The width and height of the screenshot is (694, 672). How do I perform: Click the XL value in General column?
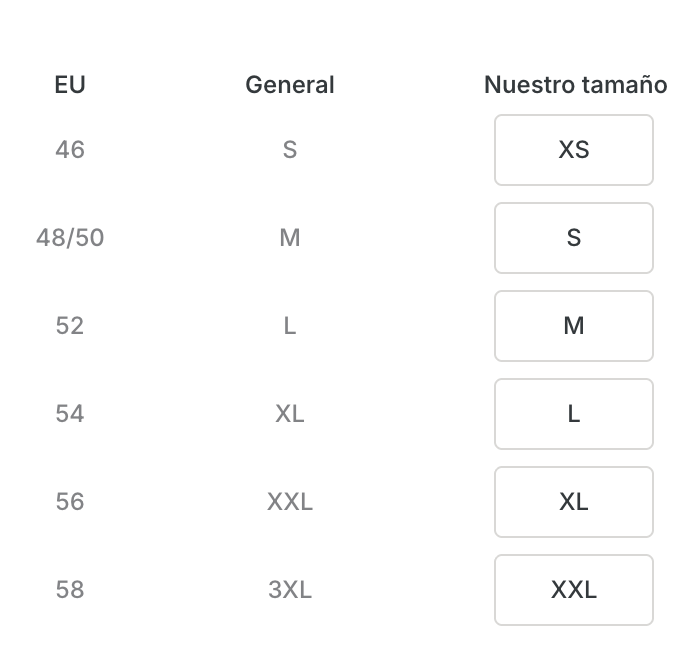click(x=290, y=414)
